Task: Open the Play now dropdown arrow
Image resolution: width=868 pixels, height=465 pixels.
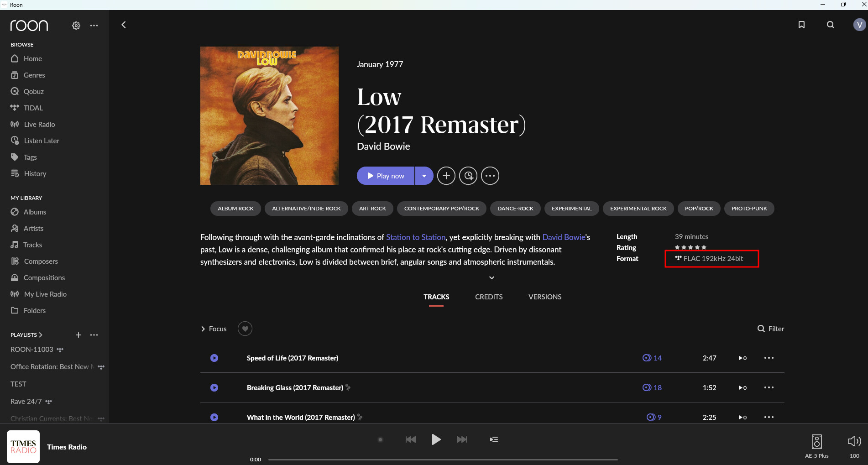Action: [x=424, y=176]
